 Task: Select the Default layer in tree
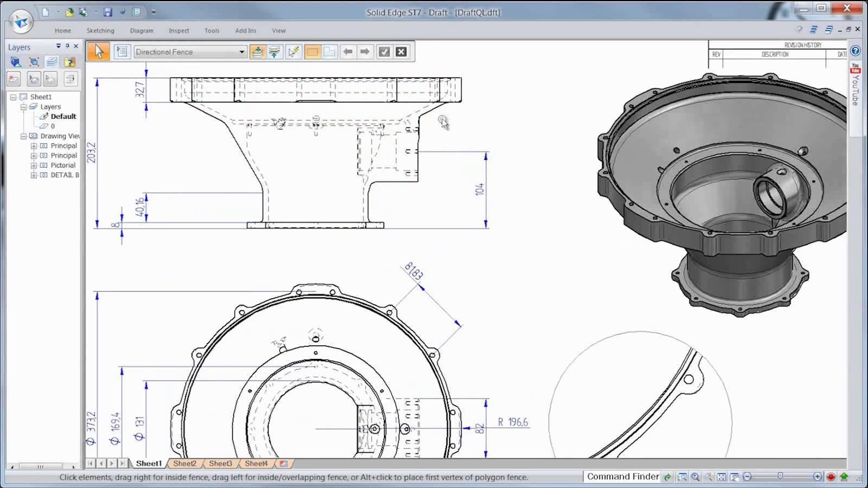click(63, 117)
